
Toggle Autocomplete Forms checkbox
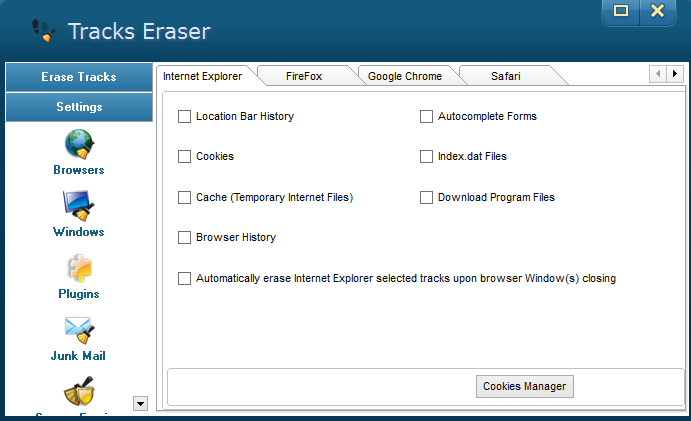pos(426,116)
